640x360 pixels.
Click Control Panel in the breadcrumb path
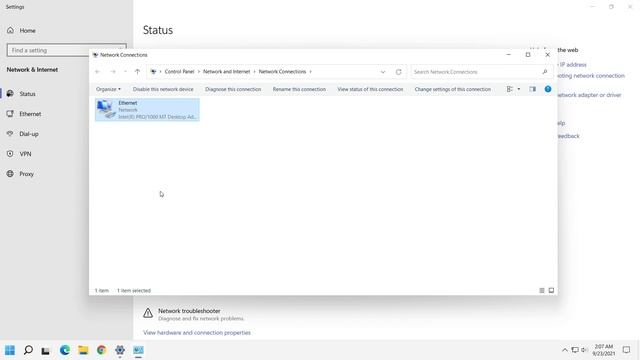tap(179, 71)
